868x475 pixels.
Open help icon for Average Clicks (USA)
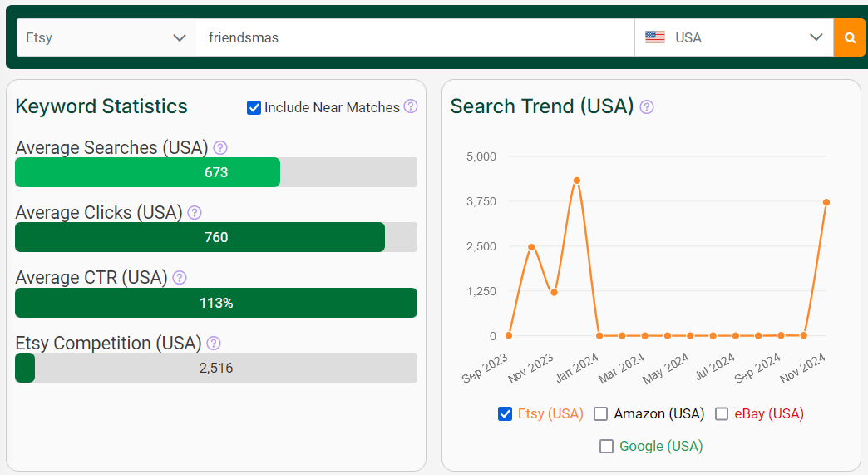tap(195, 213)
